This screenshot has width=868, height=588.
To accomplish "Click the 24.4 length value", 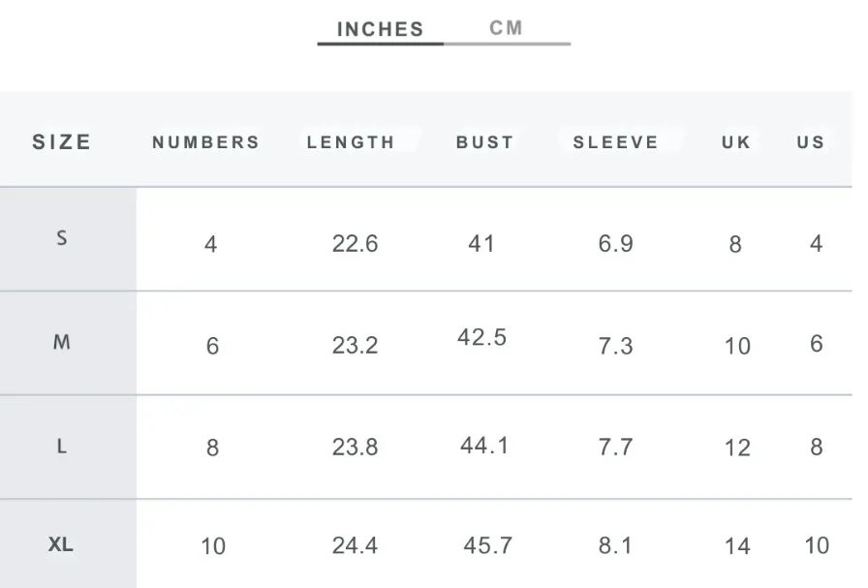I will point(355,545).
